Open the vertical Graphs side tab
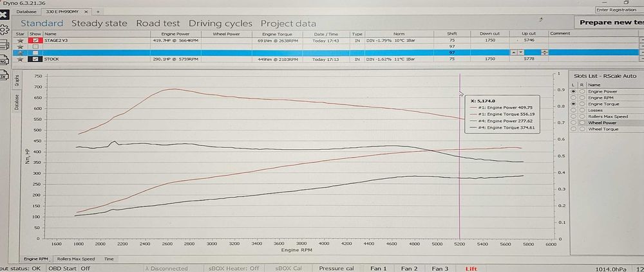Screen dimensions: 644x272 (17, 80)
